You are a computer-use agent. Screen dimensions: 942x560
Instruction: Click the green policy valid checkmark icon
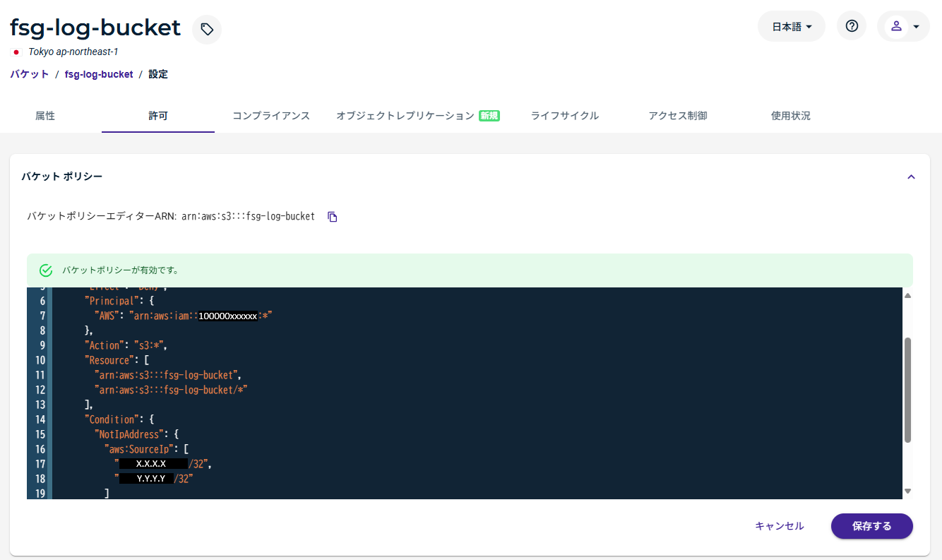46,270
